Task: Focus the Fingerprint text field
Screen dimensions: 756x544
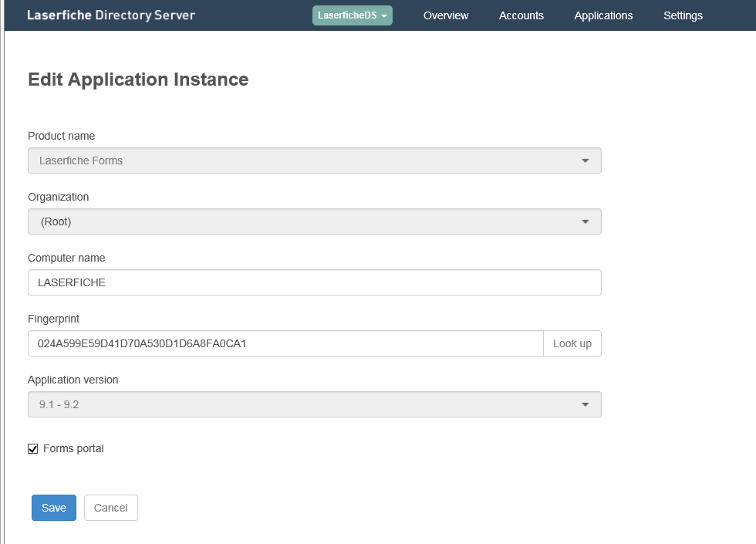Action: pyautogui.click(x=285, y=343)
